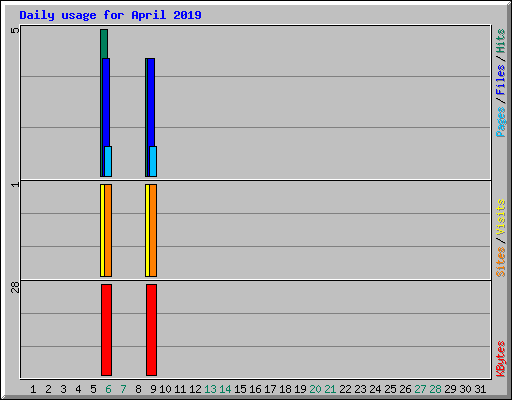Click day label 28 on x-axis
This screenshot has height=400, width=512.
[x=435, y=389]
